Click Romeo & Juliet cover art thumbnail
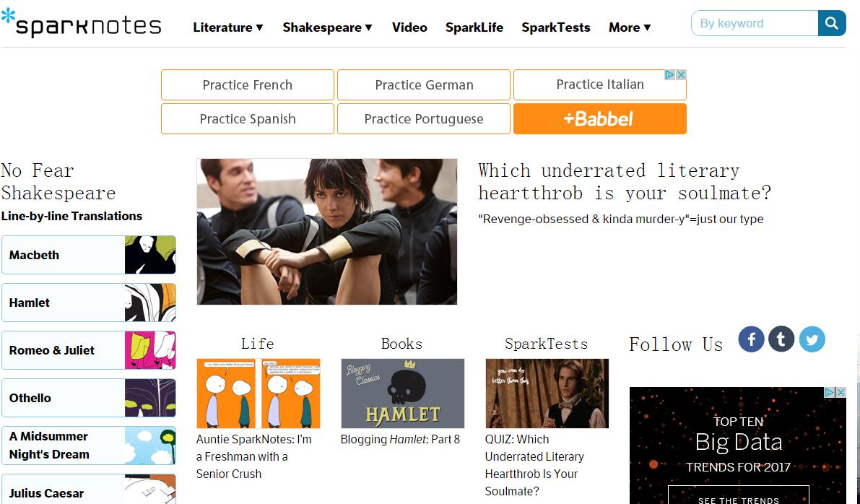 (150, 350)
